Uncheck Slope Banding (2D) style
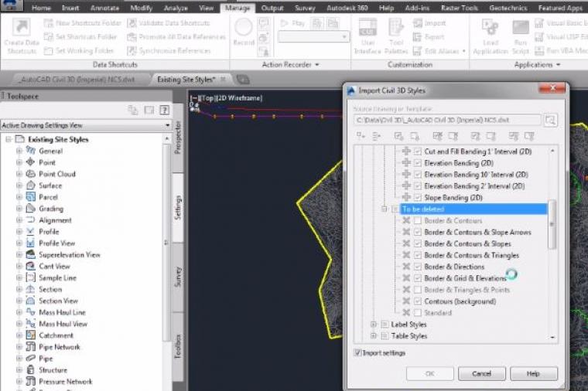The height and width of the screenshot is (391, 588). pyautogui.click(x=417, y=197)
